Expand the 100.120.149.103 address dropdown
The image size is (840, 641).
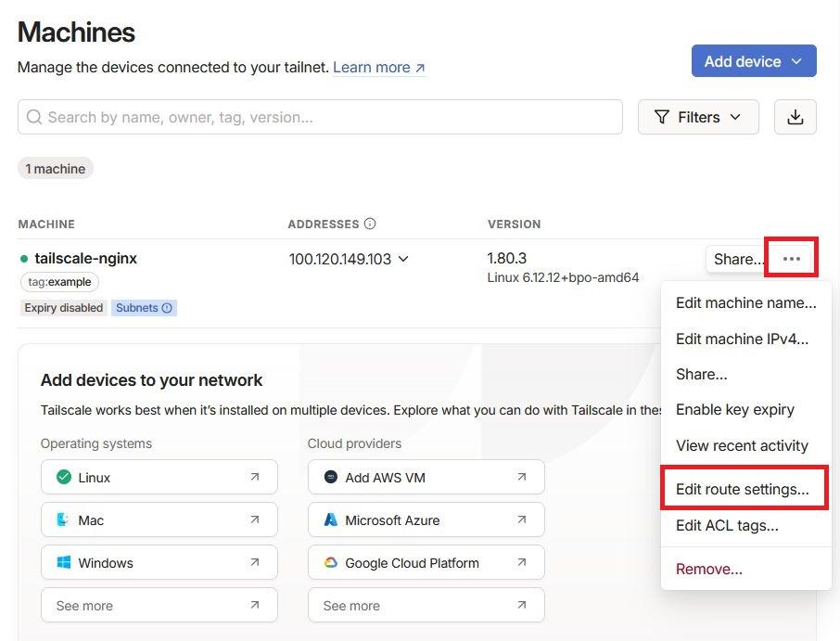(x=403, y=259)
